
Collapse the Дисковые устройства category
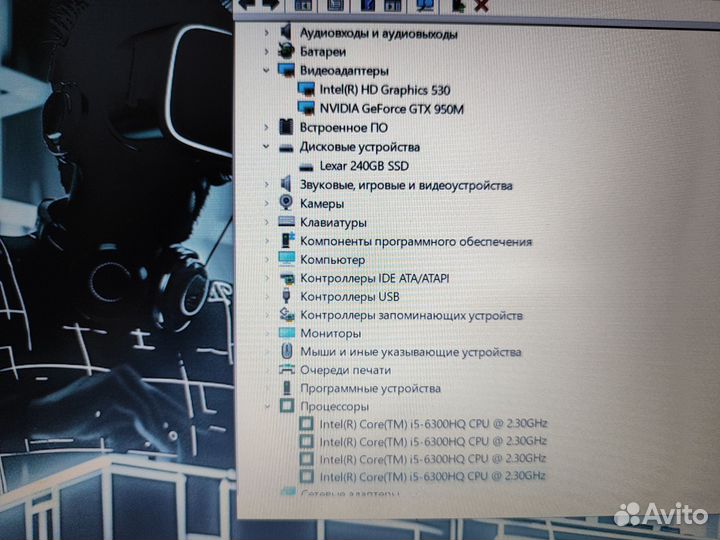tap(266, 146)
